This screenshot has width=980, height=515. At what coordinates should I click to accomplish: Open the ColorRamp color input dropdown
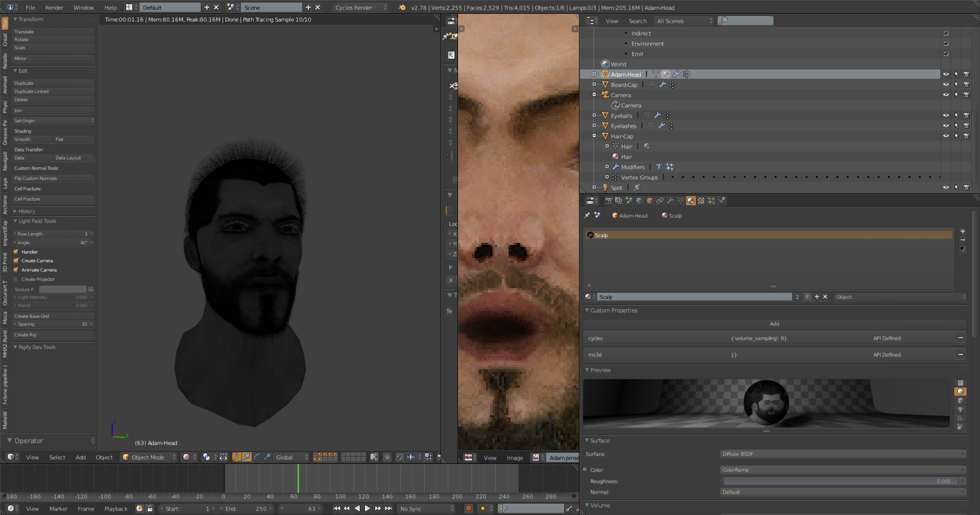coord(843,470)
